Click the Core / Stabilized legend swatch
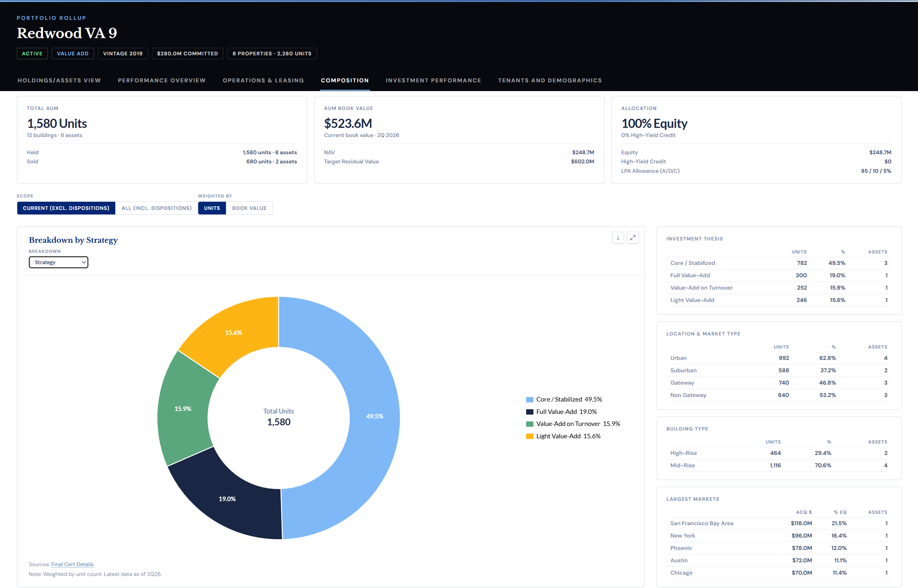 click(x=530, y=399)
